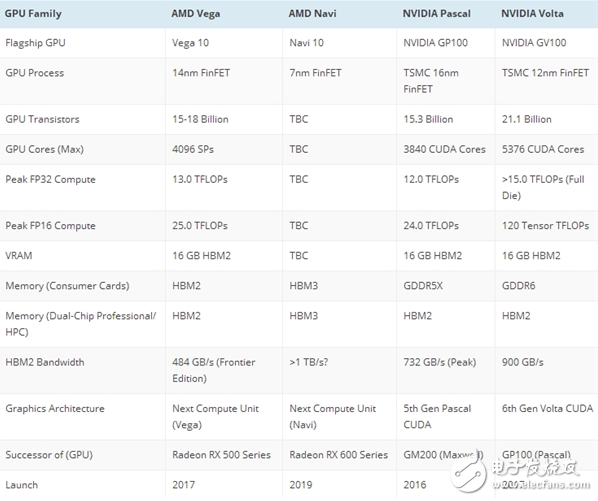Select the Graphics Architecture row label
The height and width of the screenshot is (501, 598).
[x=55, y=409]
